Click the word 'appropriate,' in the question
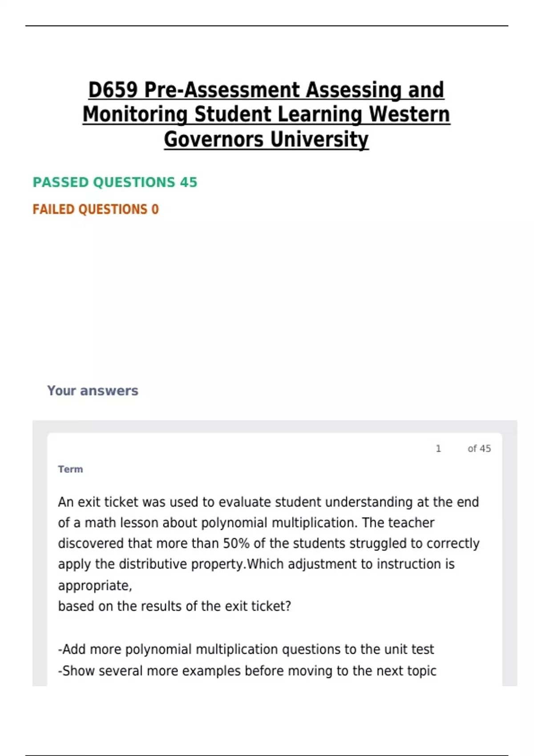 click(x=95, y=585)
